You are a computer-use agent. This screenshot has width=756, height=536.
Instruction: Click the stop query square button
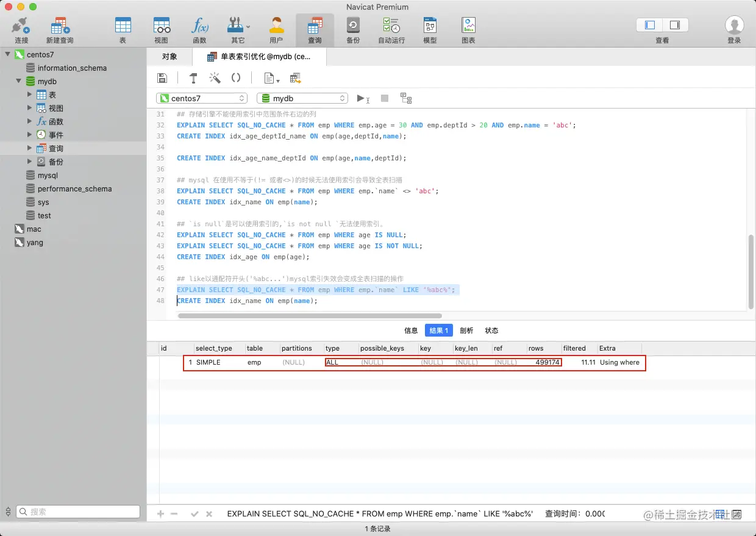pos(385,98)
